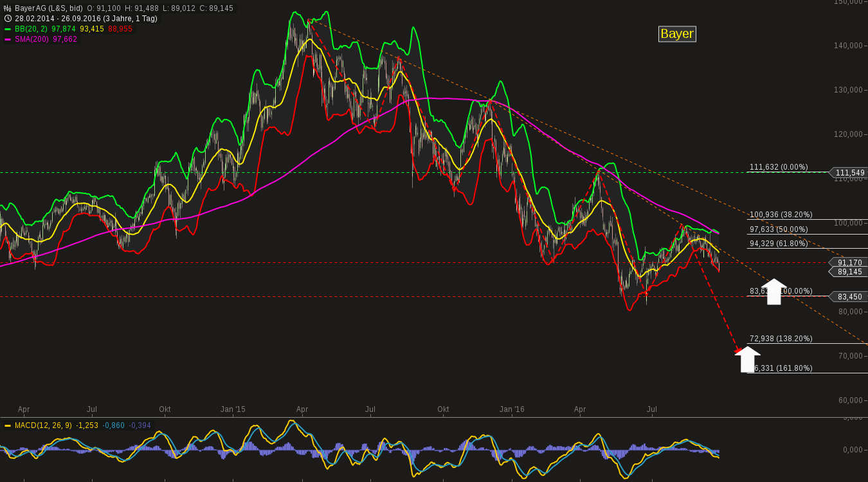Click the MACD value -1,253

click(x=87, y=425)
